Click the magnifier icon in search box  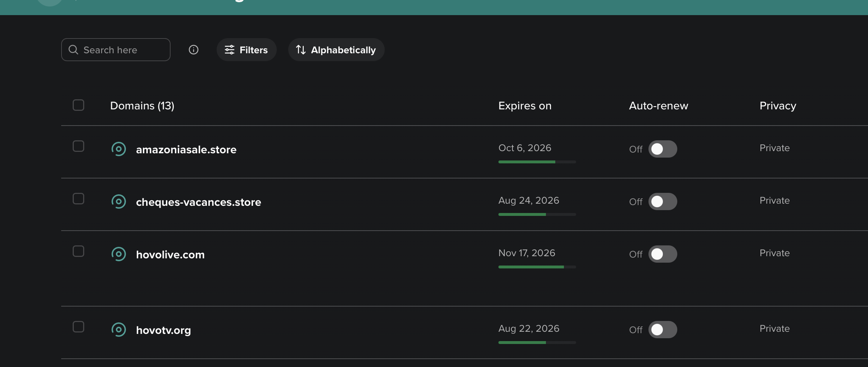coord(73,50)
